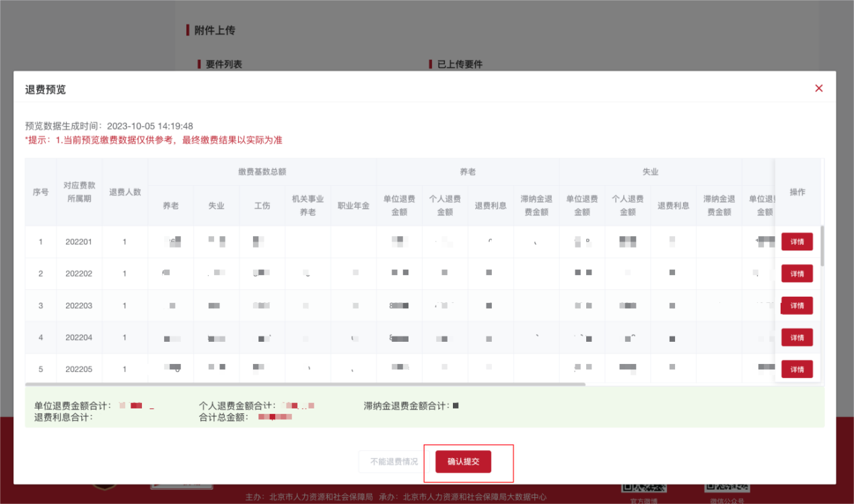This screenshot has width=854, height=504.
Task: Click the red warning notice about preview data
Action: [151, 139]
